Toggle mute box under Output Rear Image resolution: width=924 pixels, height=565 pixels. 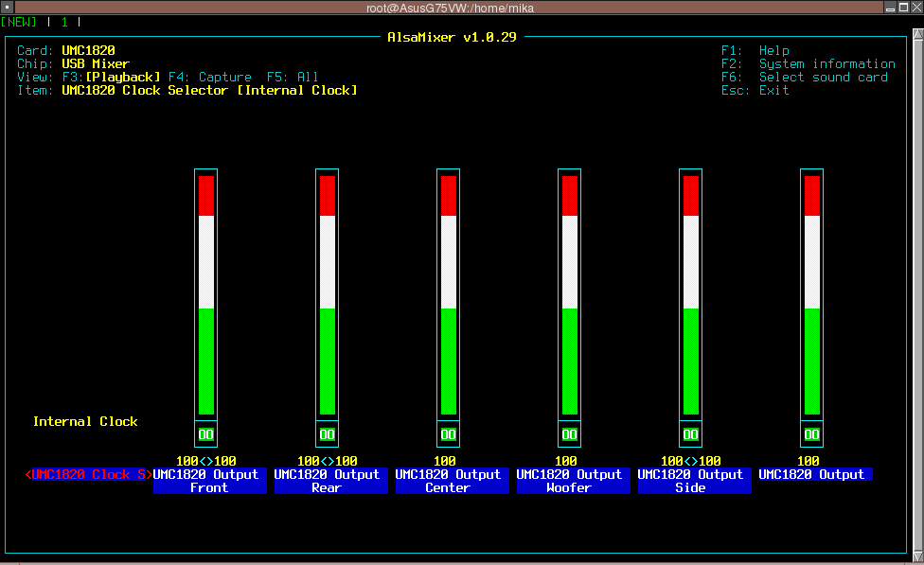point(327,434)
